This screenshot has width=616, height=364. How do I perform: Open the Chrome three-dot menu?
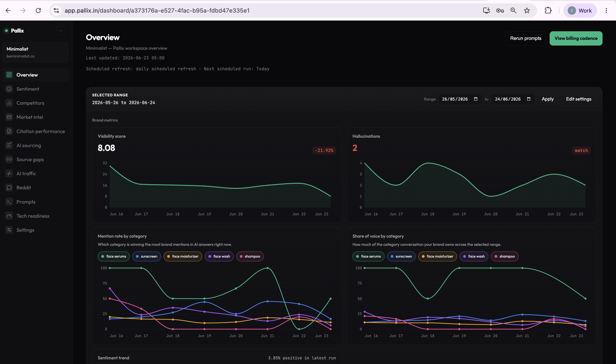click(x=606, y=10)
